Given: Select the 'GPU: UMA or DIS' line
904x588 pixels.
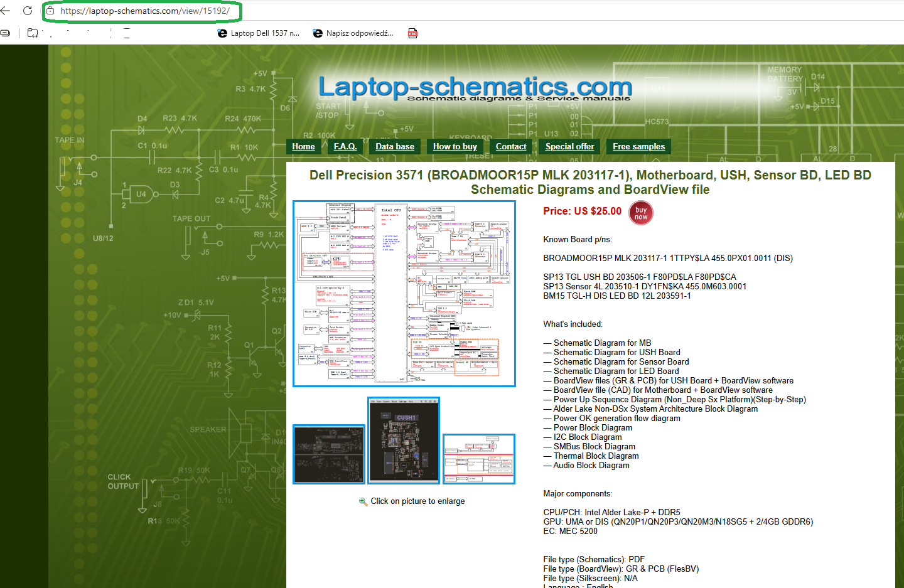Looking at the screenshot, I should click(x=678, y=522).
